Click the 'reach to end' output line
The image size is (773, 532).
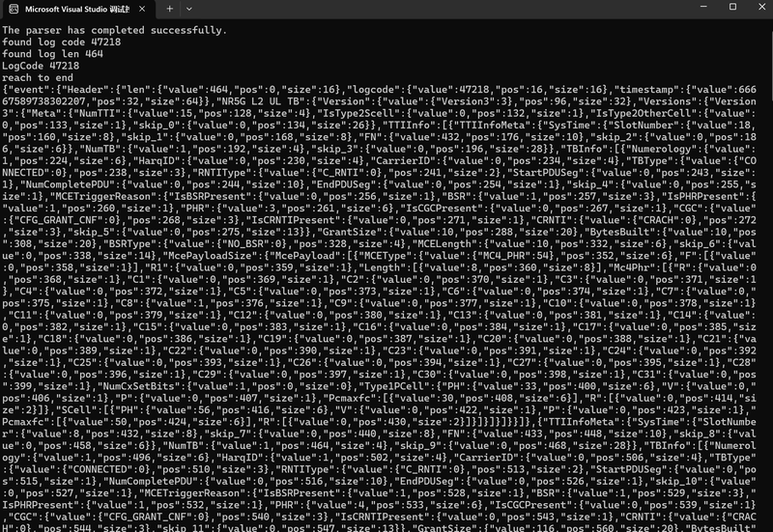pyautogui.click(x=38, y=77)
